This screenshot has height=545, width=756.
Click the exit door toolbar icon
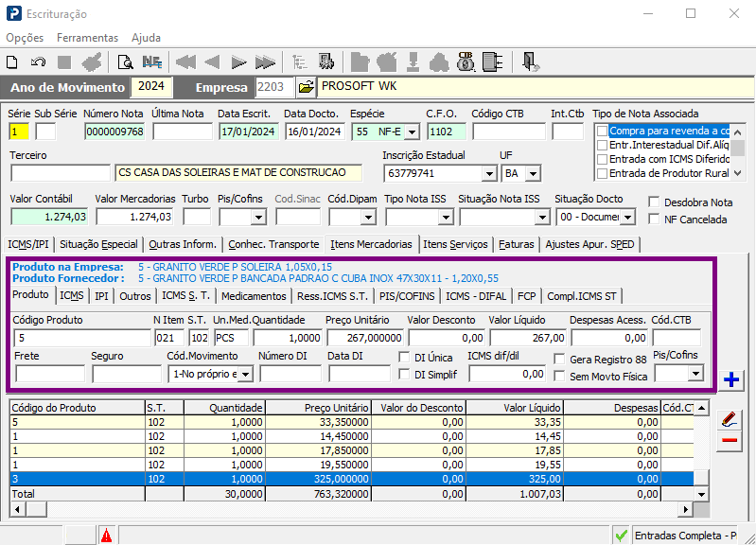pyautogui.click(x=530, y=62)
